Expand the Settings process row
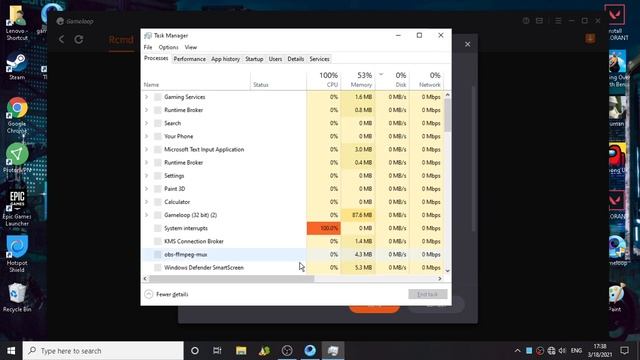Viewport: 640px width, 360px height. pyautogui.click(x=147, y=176)
